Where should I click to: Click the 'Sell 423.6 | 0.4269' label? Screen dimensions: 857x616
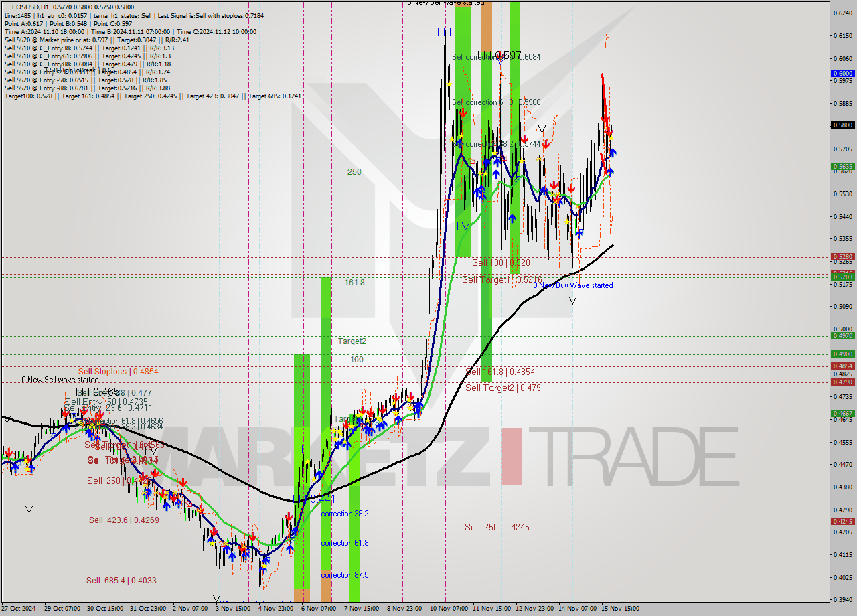pos(124,520)
